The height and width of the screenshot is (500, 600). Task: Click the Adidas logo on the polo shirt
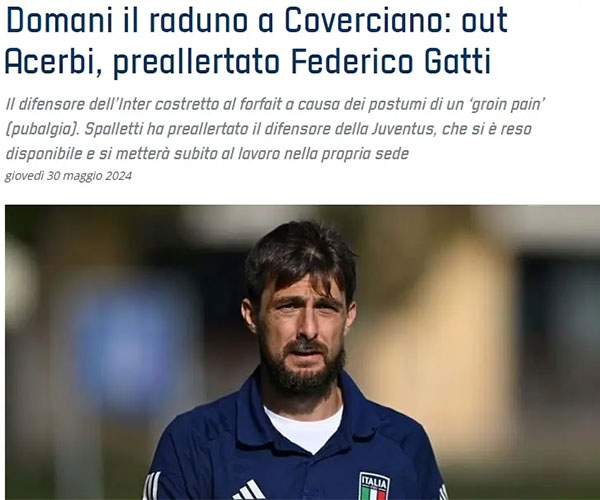tap(249, 490)
